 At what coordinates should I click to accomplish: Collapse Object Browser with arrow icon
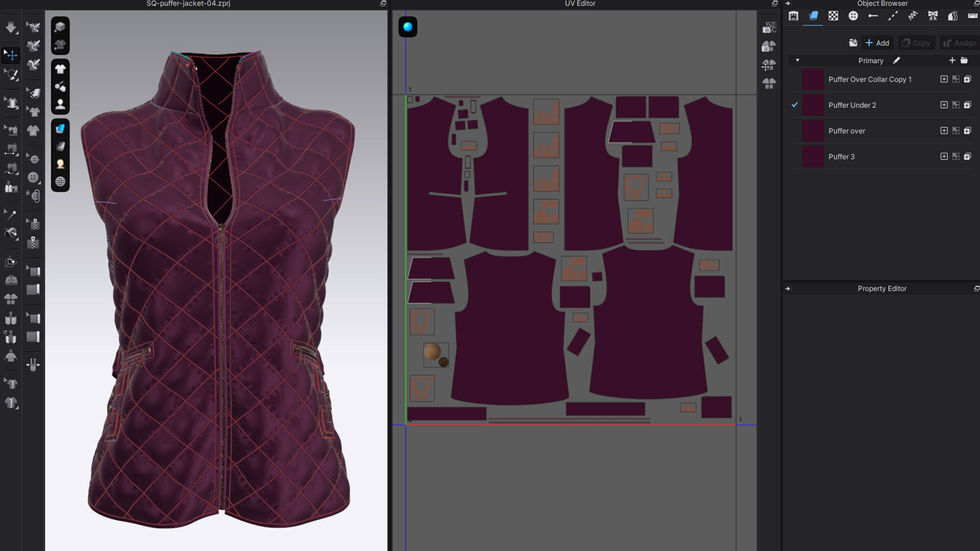tap(788, 4)
